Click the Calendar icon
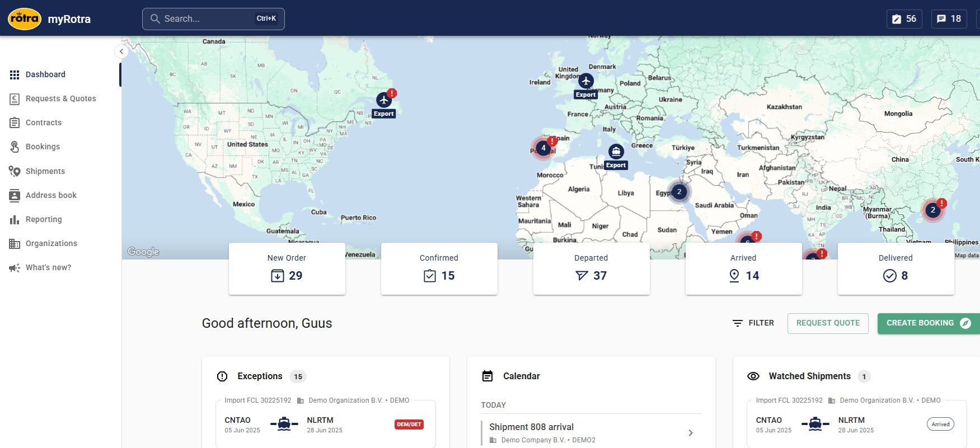The height and width of the screenshot is (448, 980). click(x=487, y=376)
